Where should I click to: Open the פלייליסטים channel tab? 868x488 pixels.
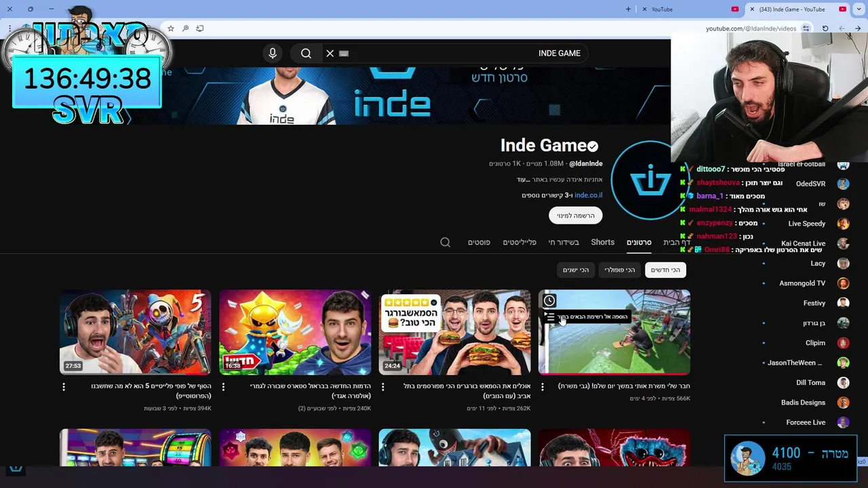[x=519, y=243]
